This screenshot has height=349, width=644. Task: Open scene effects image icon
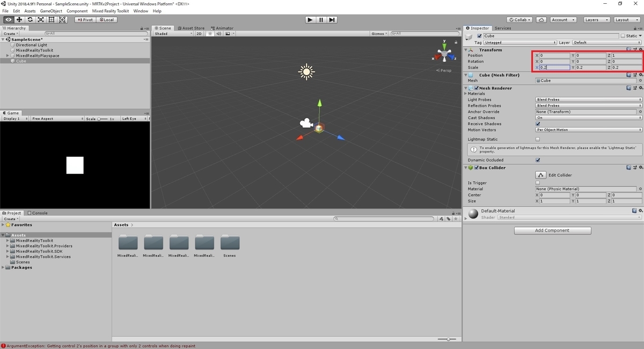pyautogui.click(x=228, y=33)
